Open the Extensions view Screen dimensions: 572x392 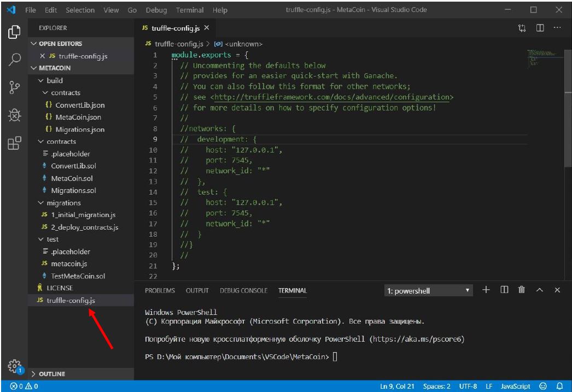pyautogui.click(x=14, y=143)
